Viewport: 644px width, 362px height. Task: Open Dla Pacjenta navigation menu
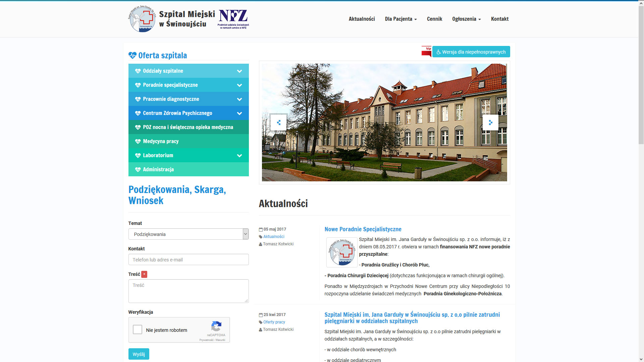[400, 19]
